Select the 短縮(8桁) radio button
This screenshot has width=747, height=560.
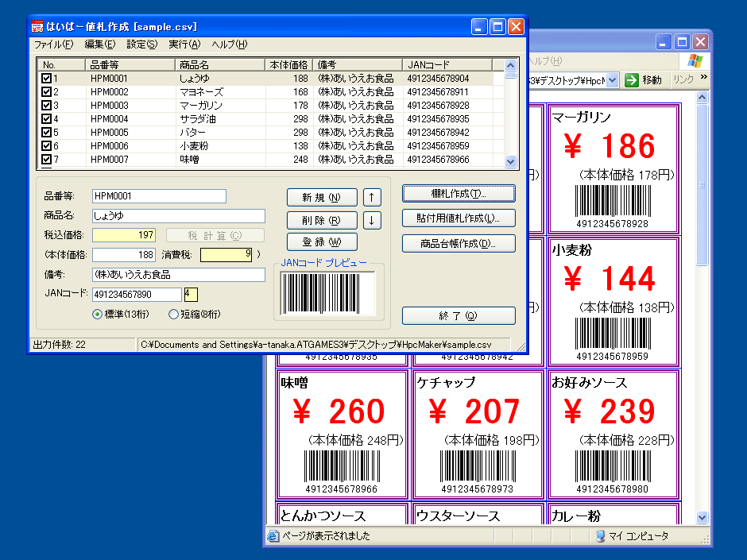173,315
